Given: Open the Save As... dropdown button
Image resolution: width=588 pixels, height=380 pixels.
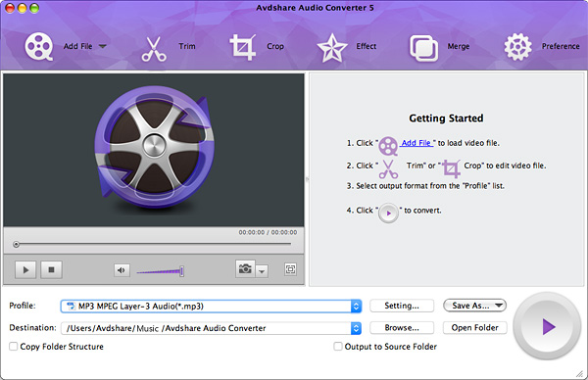Looking at the screenshot, I should (474, 306).
